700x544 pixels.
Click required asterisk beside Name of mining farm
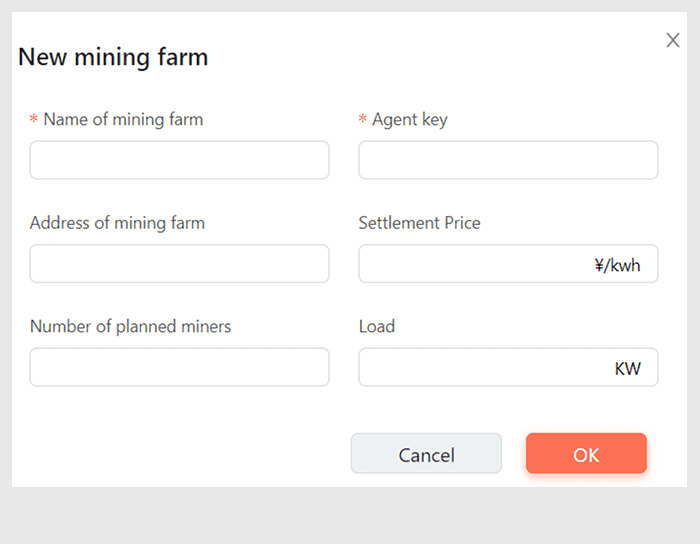coord(34,120)
